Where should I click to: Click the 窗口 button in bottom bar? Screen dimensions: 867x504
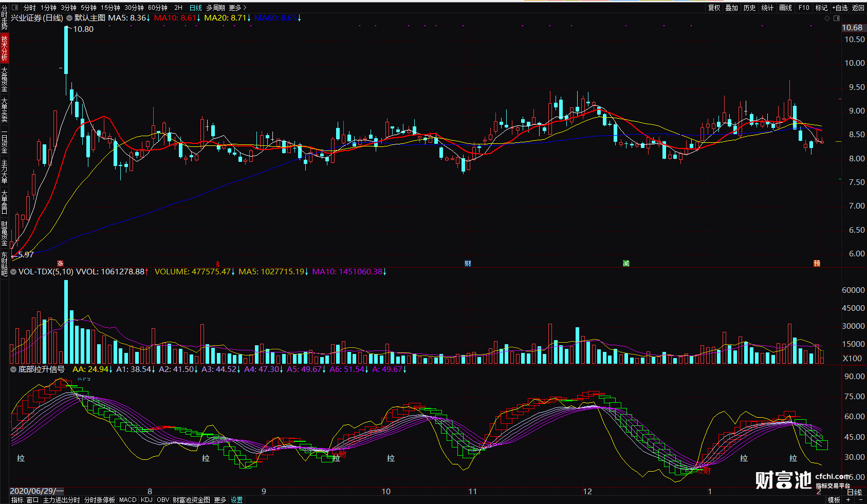tap(32, 500)
